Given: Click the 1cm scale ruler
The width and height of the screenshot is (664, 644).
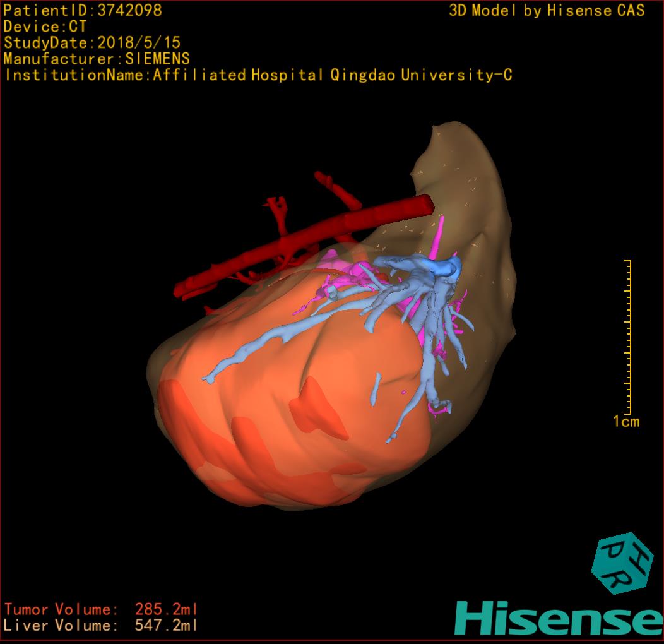Looking at the screenshot, I should coord(628,337).
